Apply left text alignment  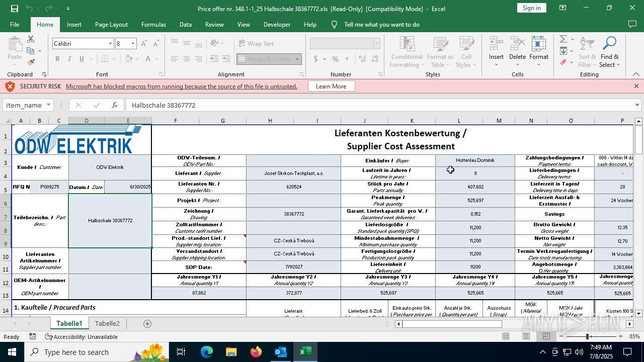click(x=174, y=59)
